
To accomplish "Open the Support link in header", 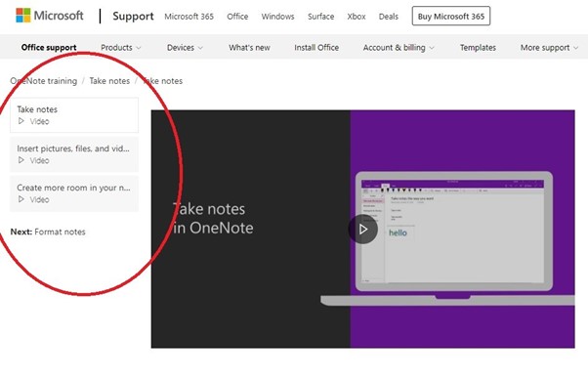I will 133,17.
